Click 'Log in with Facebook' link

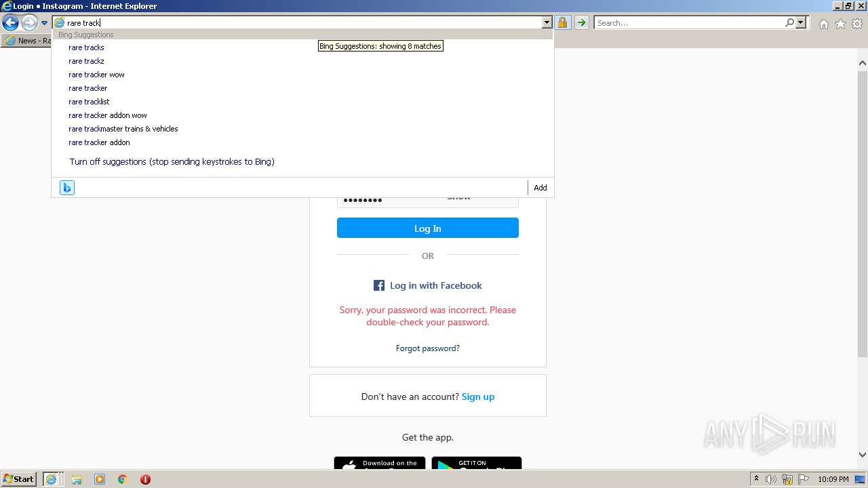tap(435, 285)
